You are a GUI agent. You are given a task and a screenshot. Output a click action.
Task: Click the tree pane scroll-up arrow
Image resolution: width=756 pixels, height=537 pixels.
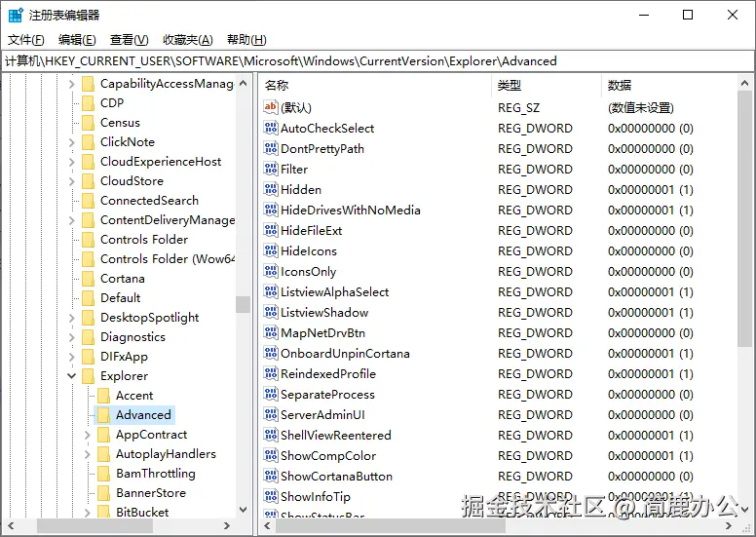pos(243,83)
